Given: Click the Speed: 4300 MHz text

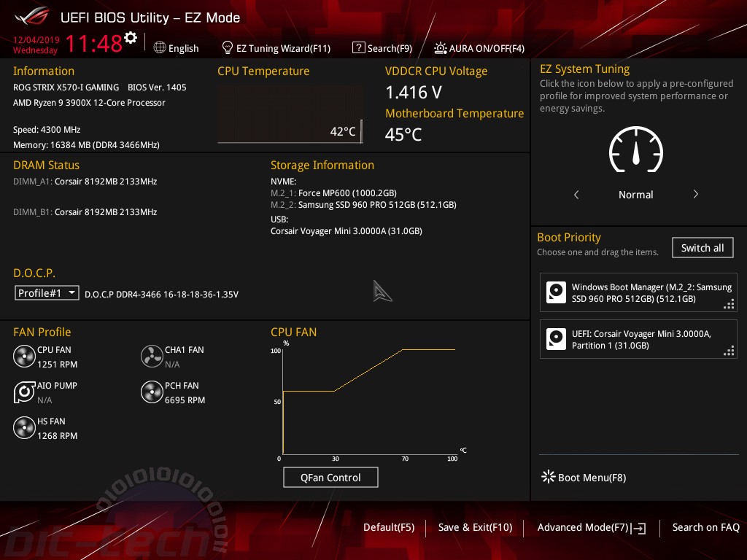Looking at the screenshot, I should (47, 130).
